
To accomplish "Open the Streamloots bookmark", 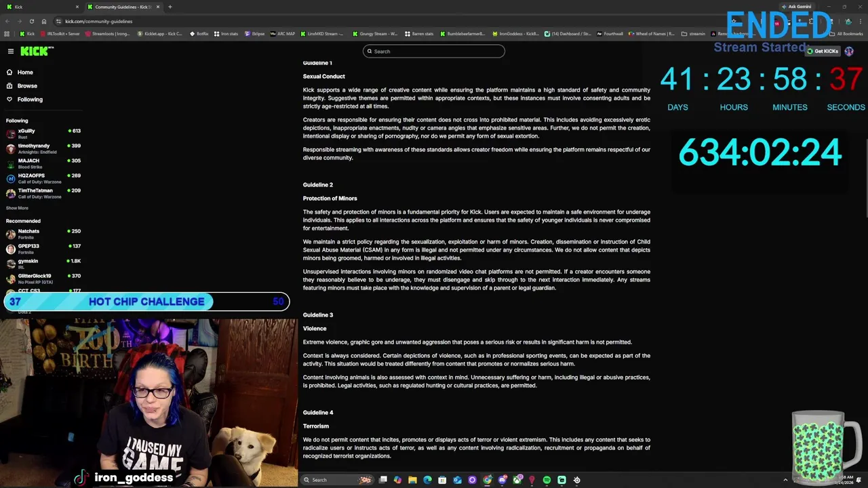I will (x=108, y=34).
